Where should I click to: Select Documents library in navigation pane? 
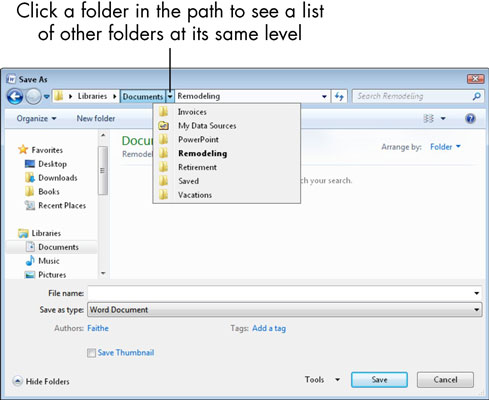click(58, 247)
